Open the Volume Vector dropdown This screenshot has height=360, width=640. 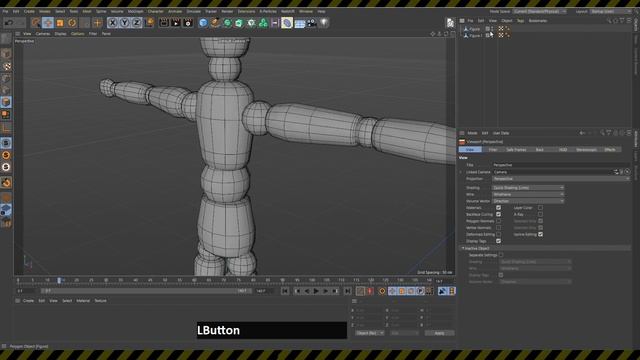(x=528, y=201)
